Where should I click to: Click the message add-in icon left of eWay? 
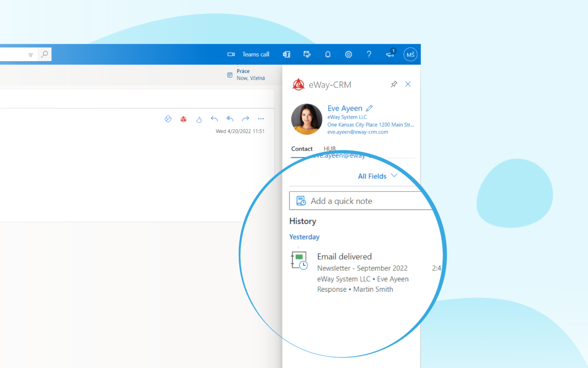pyautogui.click(x=168, y=119)
